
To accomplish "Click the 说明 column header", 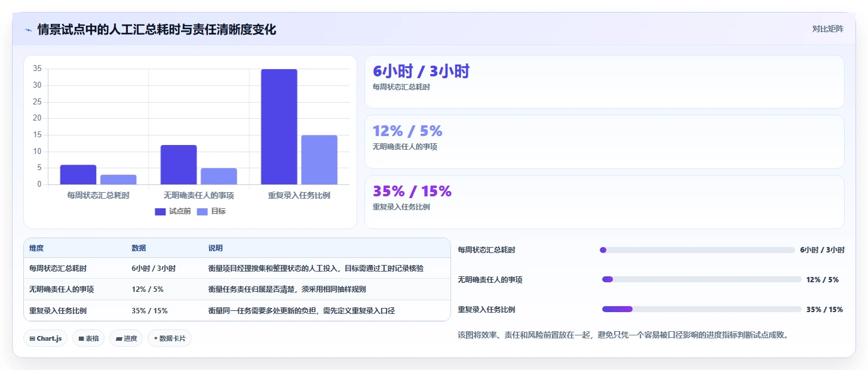I will point(216,248).
